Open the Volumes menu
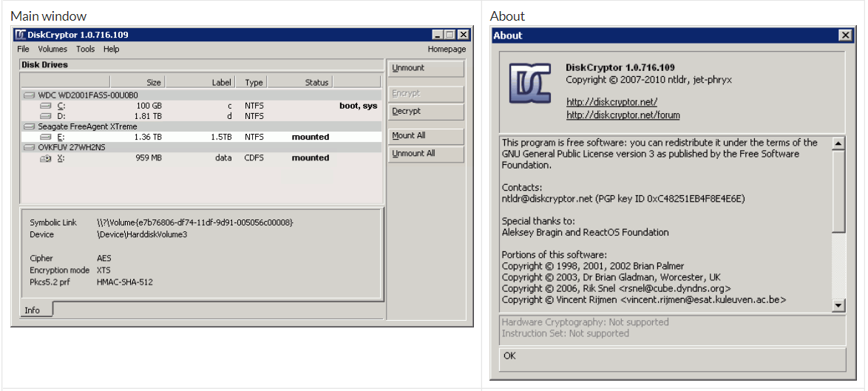Image resolution: width=868 pixels, height=391 pixels. click(52, 50)
